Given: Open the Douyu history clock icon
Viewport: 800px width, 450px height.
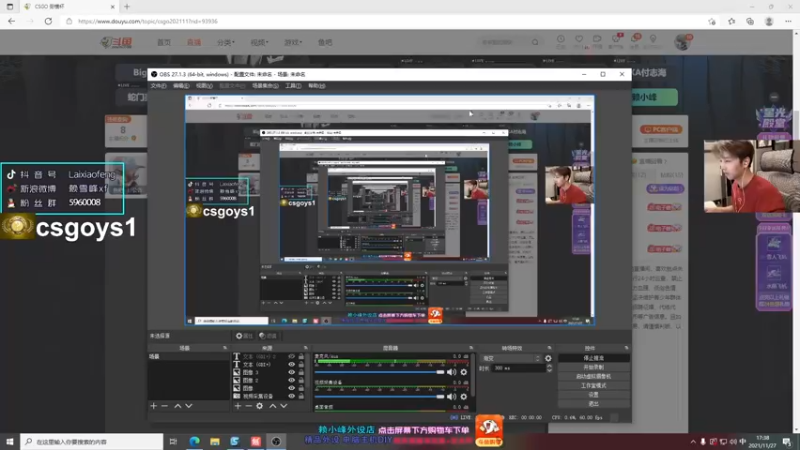Looking at the screenshot, I should coord(561,41).
